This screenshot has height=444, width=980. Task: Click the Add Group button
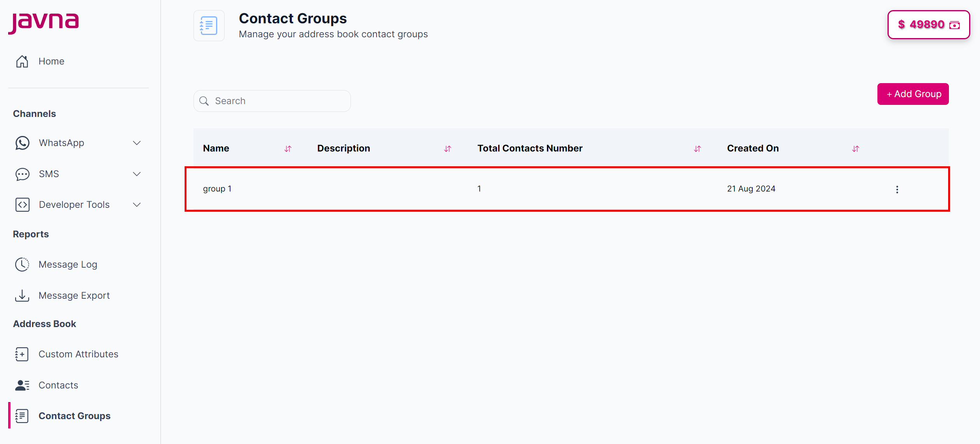pos(913,94)
